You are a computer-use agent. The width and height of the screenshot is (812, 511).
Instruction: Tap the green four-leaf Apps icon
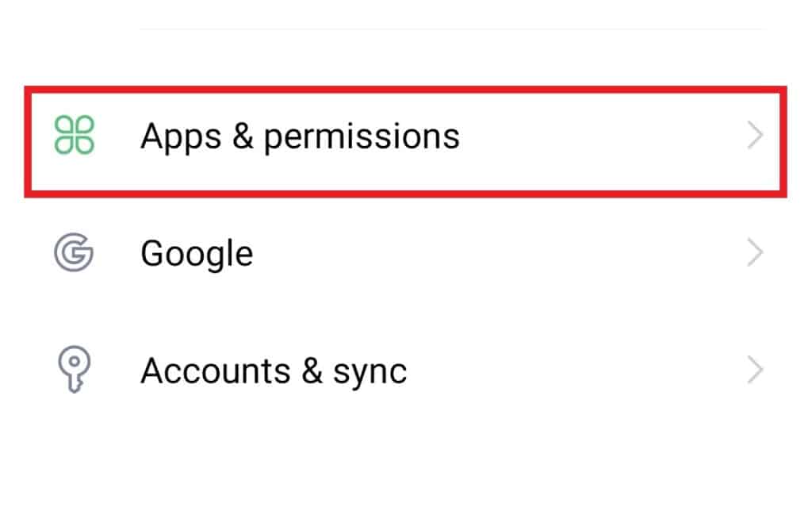click(74, 135)
